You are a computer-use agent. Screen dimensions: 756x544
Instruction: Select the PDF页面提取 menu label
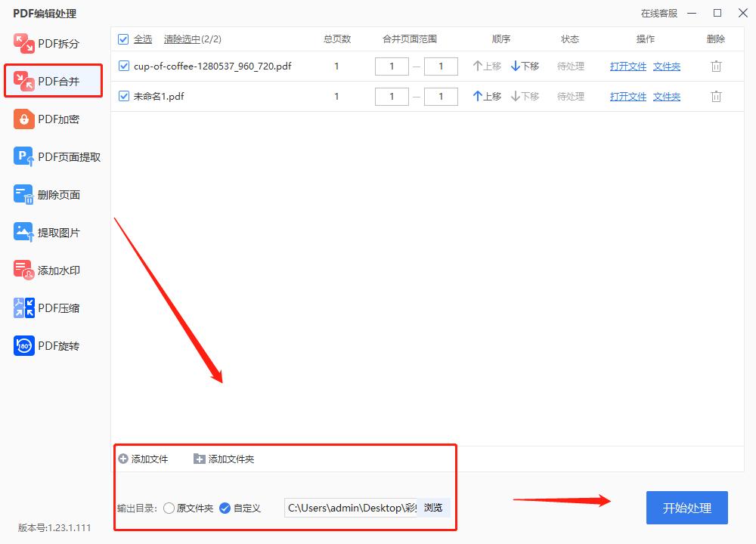pyautogui.click(x=70, y=157)
